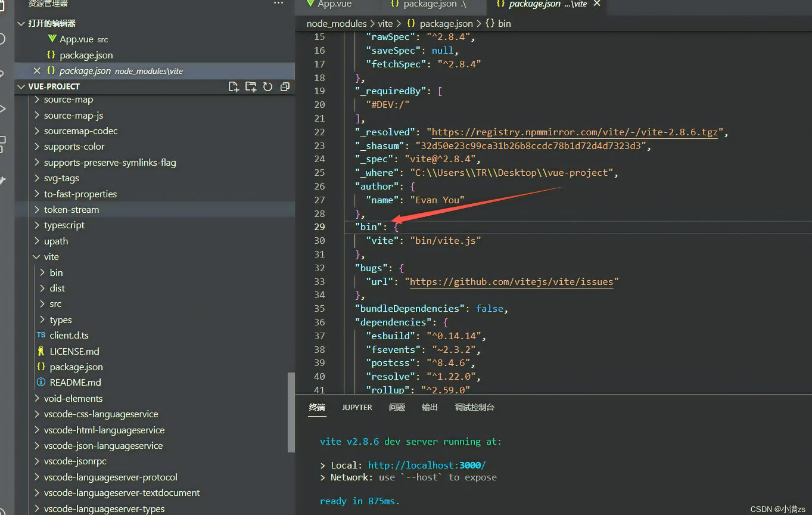The height and width of the screenshot is (515, 812).
Task: Expand the typescript folder
Action: pos(64,225)
